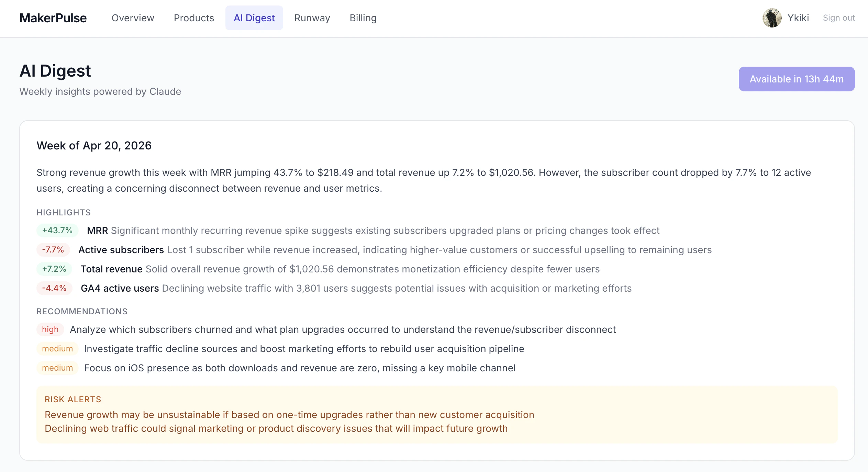
Task: Click the AI Digest page title
Action: tap(55, 71)
